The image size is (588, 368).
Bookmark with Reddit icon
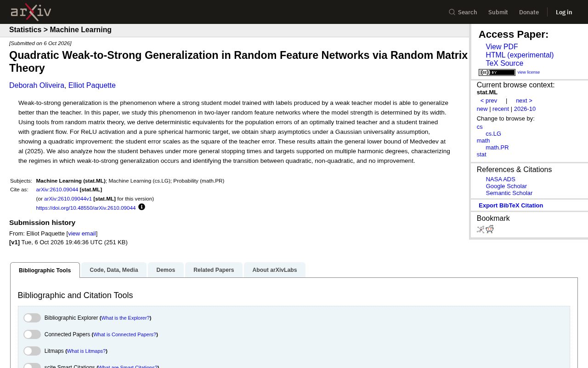[x=490, y=229]
